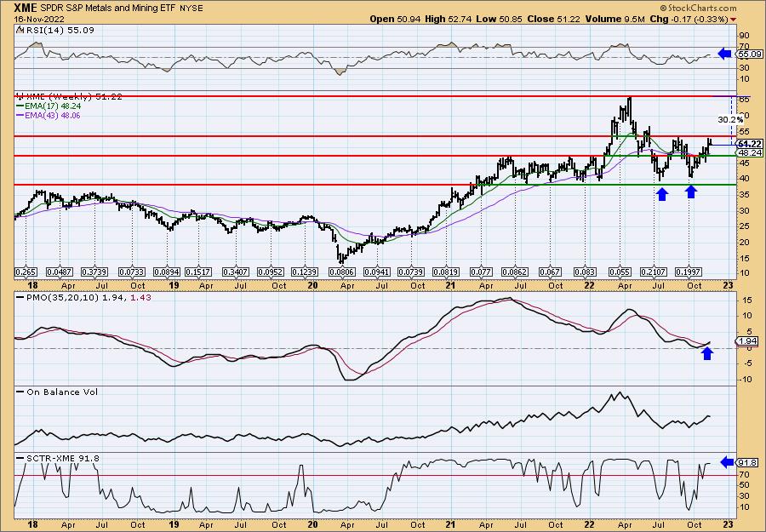
Task: Click the 0.265 value box
Action: pyautogui.click(x=26, y=272)
